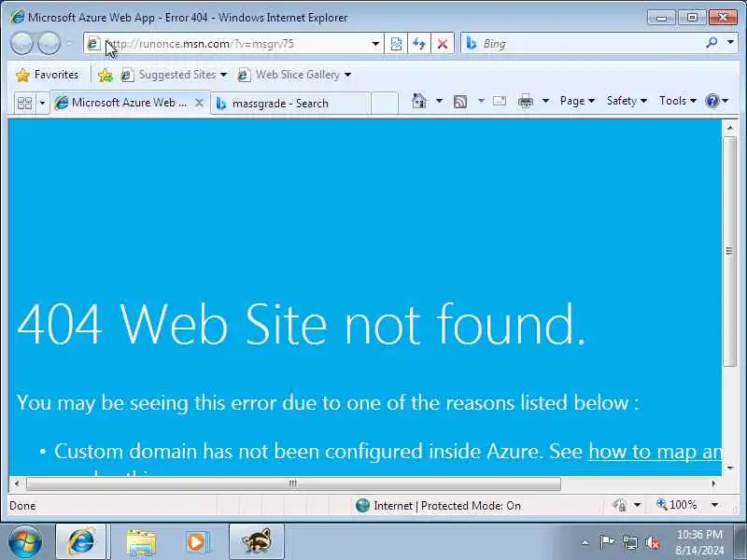Go to the Home page
Viewport: 747px width, 560px height.
(x=418, y=101)
